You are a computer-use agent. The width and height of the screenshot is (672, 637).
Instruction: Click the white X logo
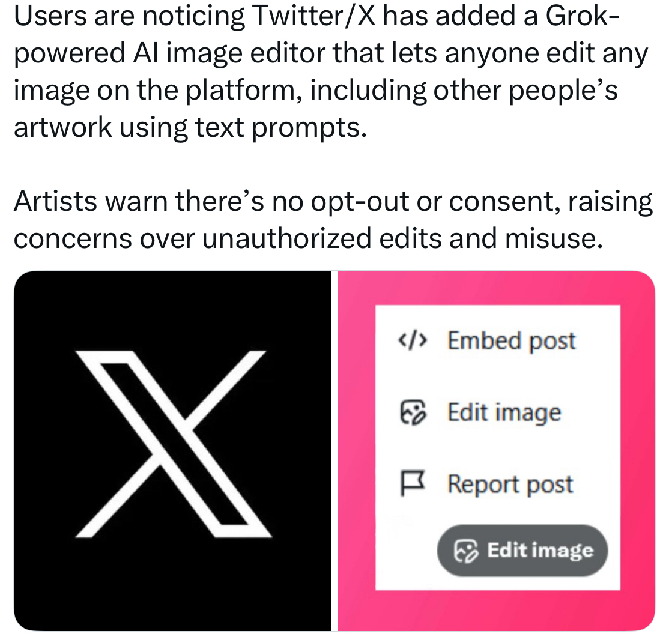click(173, 442)
